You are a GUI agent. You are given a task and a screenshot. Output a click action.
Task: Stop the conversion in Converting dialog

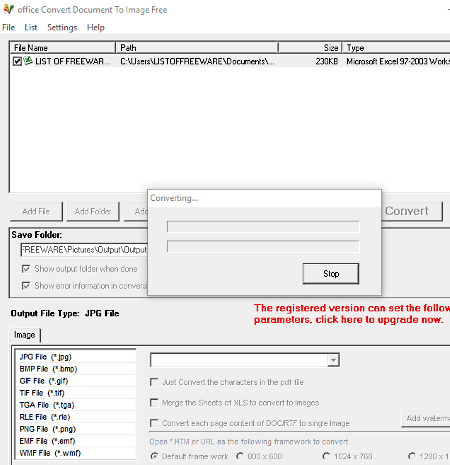click(x=331, y=274)
